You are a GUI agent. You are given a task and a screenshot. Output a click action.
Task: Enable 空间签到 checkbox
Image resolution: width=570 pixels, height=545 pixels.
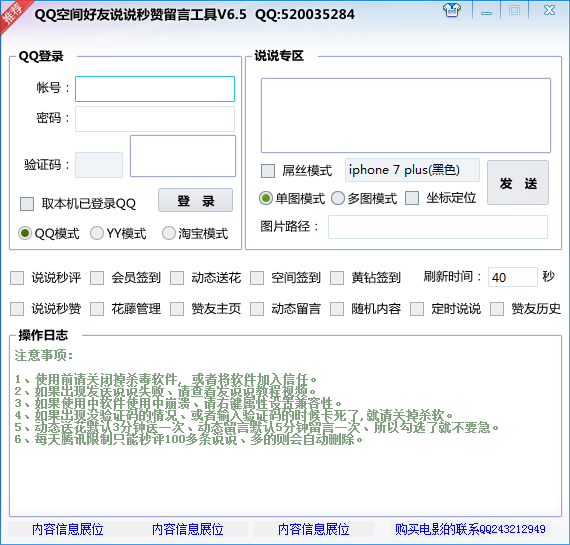tap(257, 278)
